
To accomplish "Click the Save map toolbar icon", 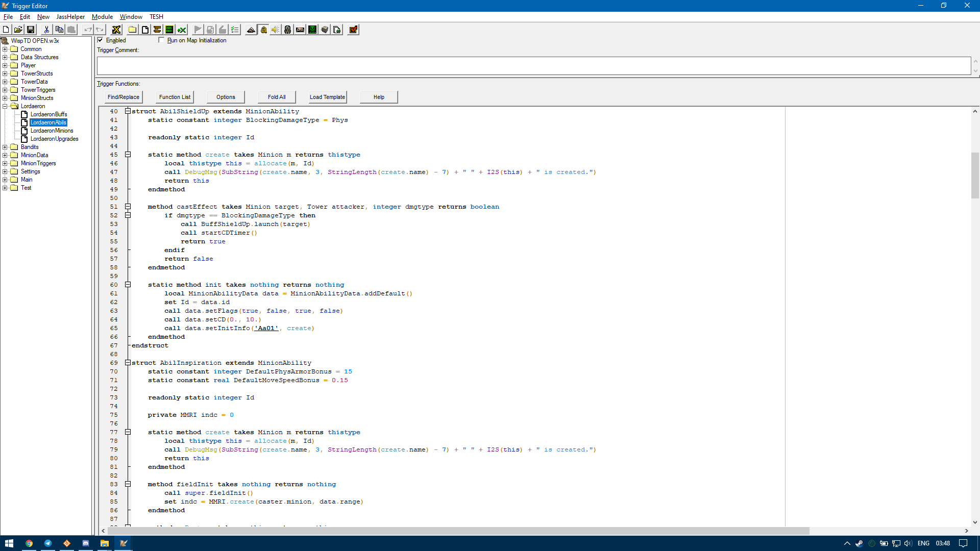I will point(31,30).
